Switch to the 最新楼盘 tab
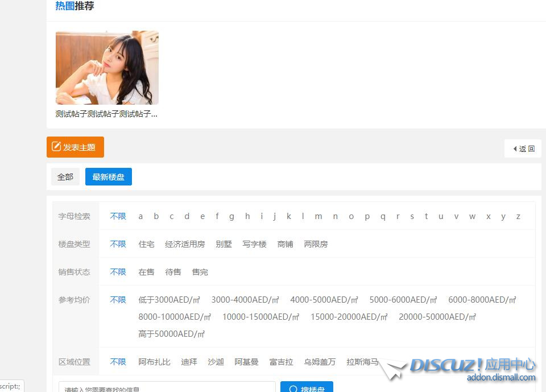 tap(108, 177)
